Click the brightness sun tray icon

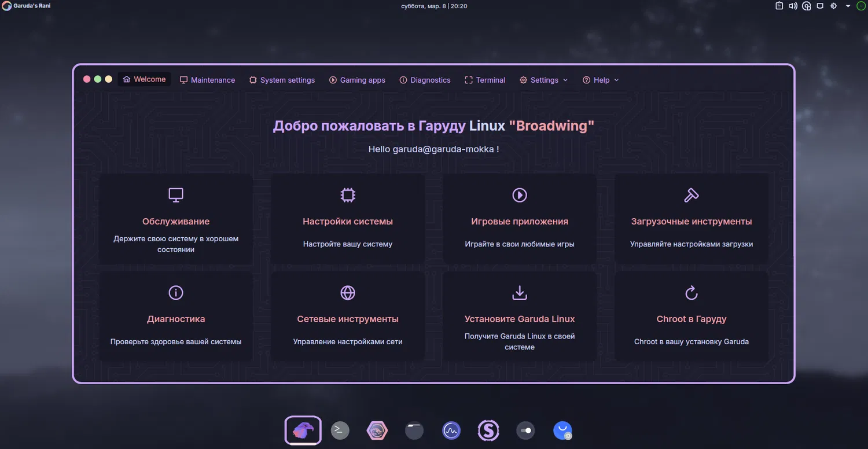[x=834, y=6]
